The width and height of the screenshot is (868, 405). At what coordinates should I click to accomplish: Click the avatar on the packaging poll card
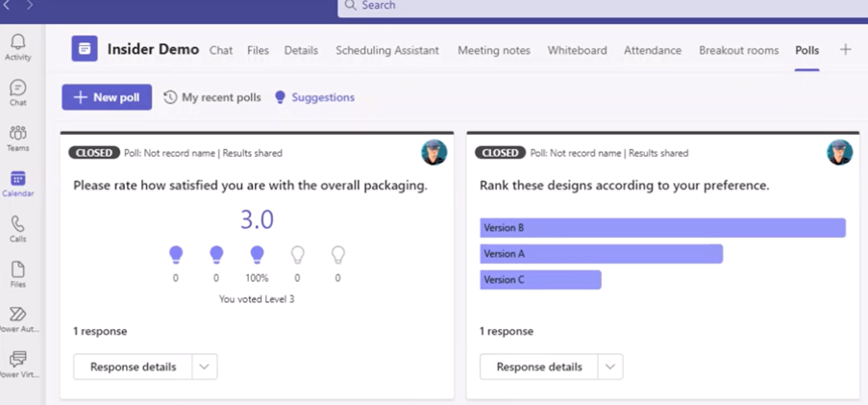coord(434,152)
